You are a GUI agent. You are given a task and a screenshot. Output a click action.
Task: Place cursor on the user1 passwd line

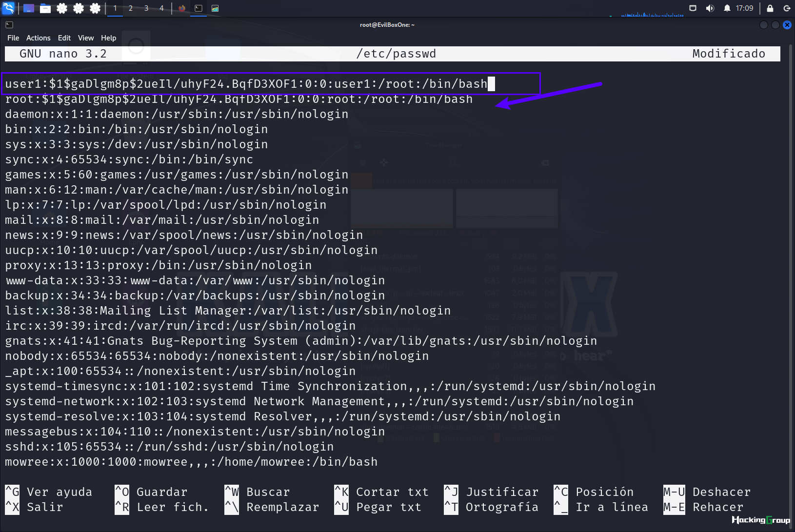[246, 84]
